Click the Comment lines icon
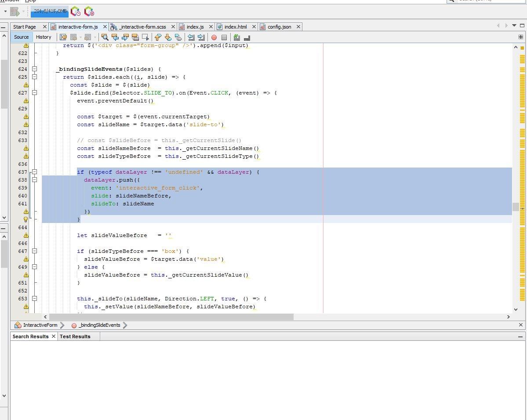The image size is (527, 420). (237, 37)
